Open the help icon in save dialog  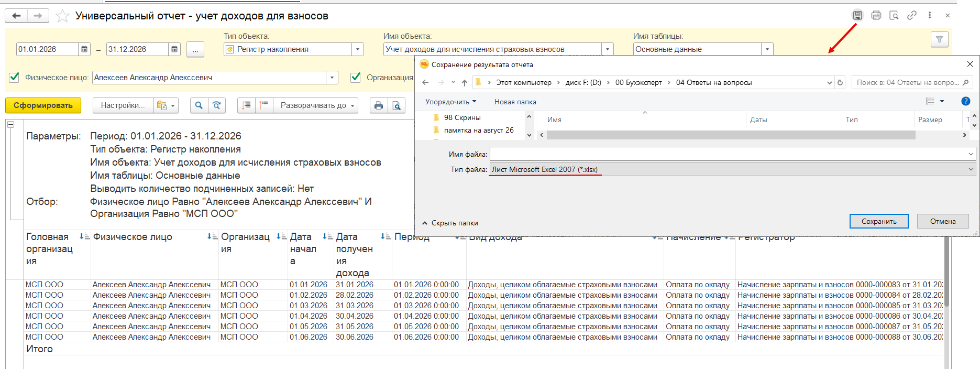point(966,101)
